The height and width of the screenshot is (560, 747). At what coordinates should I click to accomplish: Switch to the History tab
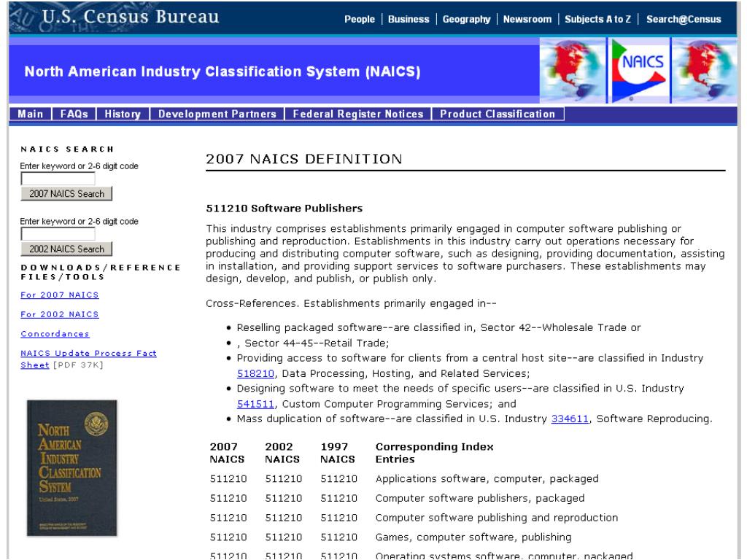123,114
